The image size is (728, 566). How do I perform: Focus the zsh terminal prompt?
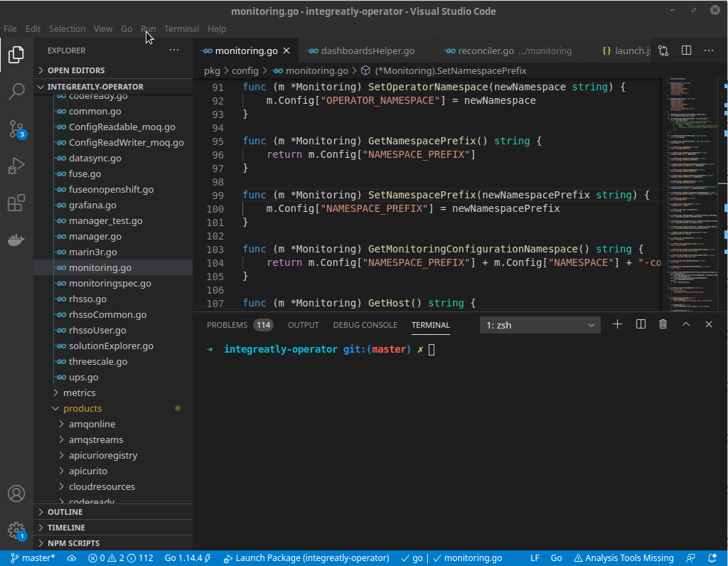432,350
